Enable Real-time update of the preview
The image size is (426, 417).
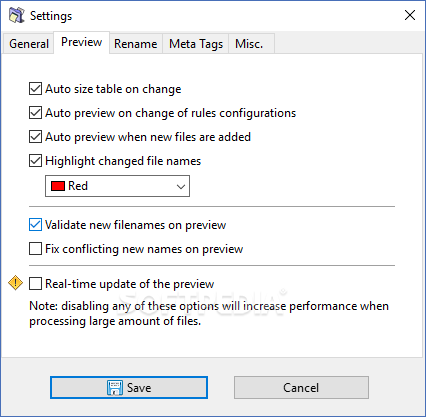tap(35, 284)
